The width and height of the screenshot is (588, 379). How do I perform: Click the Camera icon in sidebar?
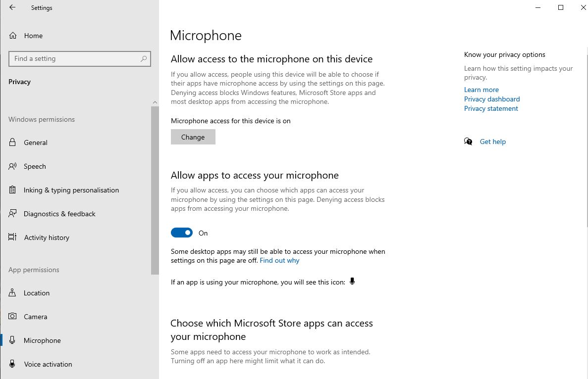[12, 316]
